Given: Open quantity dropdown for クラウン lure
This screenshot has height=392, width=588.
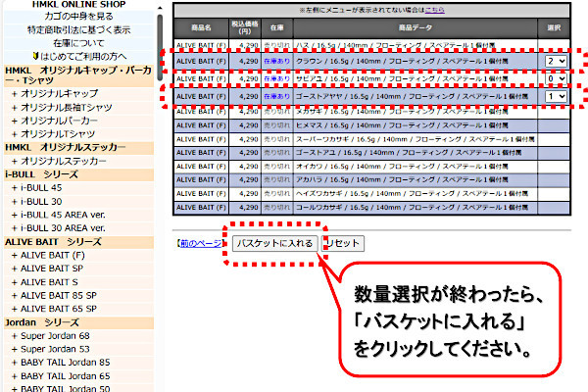Looking at the screenshot, I should pos(556,61).
